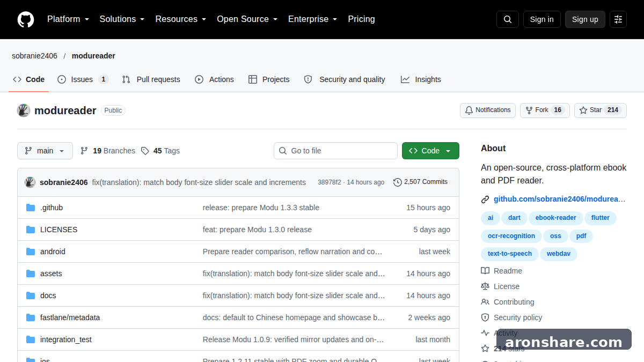Fork the modureader repository
This screenshot has height=362, width=644.
coord(545,110)
